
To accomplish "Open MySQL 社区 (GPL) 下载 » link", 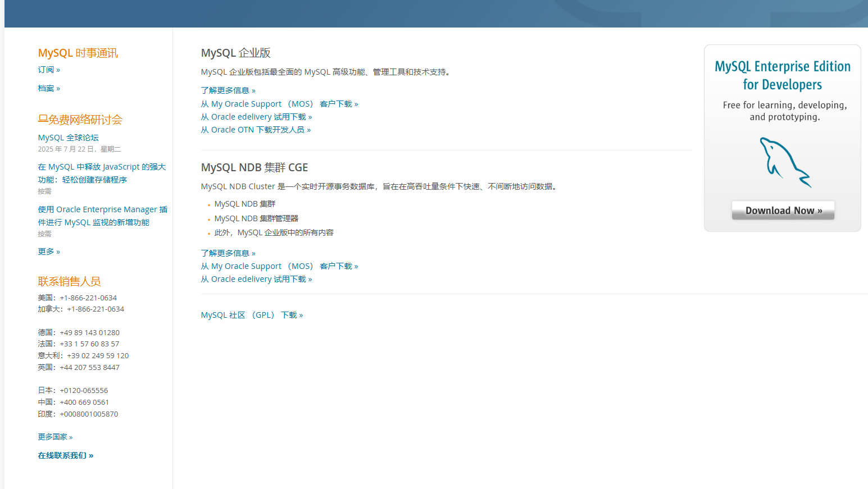I will click(x=252, y=315).
